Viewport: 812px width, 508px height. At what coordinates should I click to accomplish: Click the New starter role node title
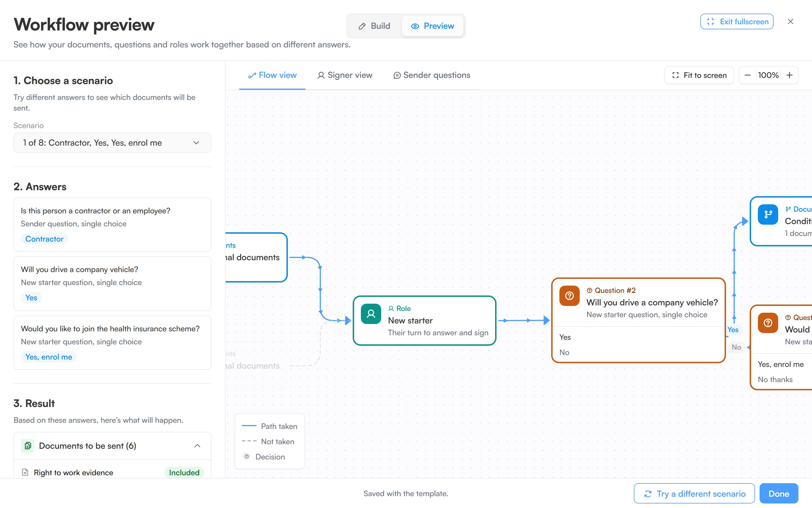click(x=410, y=321)
